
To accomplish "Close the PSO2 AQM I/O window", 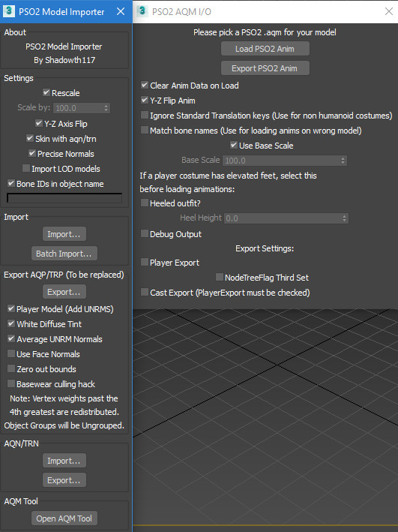I will (x=389, y=11).
